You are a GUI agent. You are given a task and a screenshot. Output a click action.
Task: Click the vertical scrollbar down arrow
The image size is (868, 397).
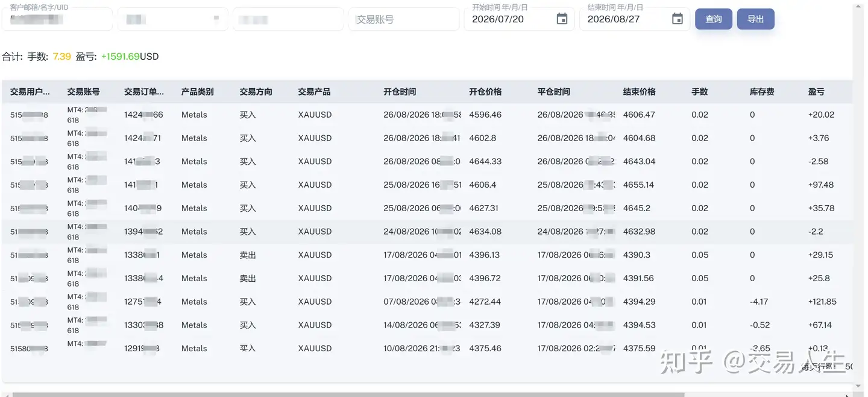859,386
